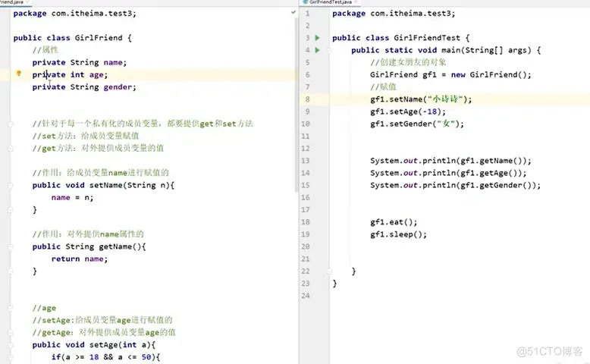Fold the if(a >= 18 && a <= 50) block
Image resolution: width=590 pixels, height=364 pixels.
tap(10, 357)
